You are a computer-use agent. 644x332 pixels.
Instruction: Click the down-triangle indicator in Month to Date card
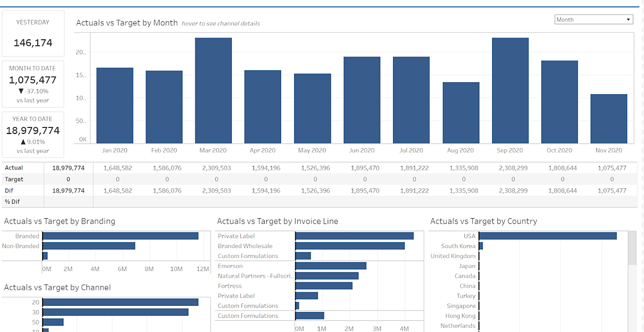pos(21,91)
